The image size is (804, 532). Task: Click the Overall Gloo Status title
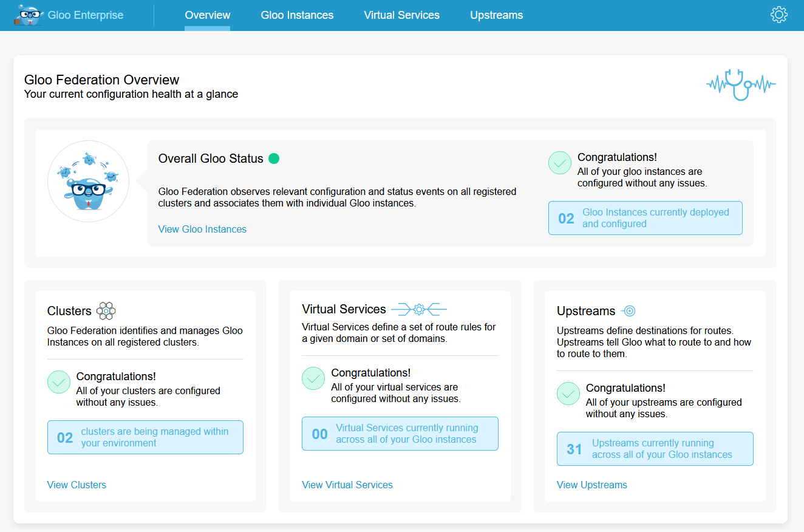pyautogui.click(x=211, y=159)
